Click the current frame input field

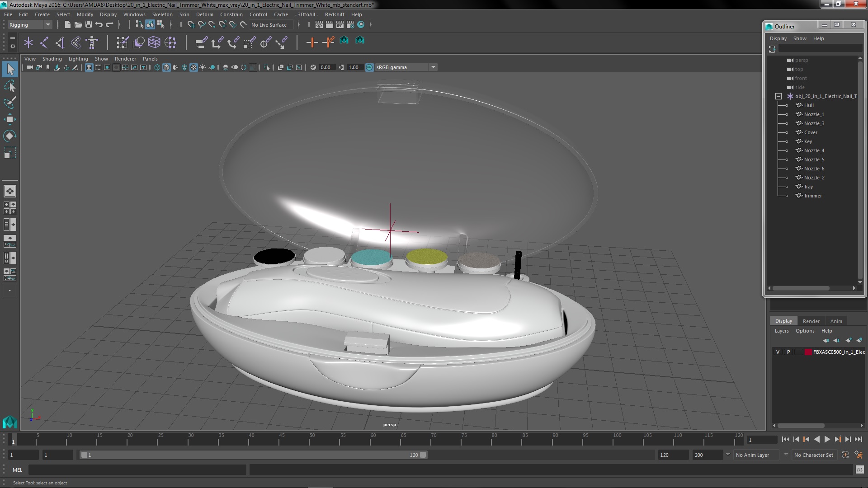tap(762, 440)
